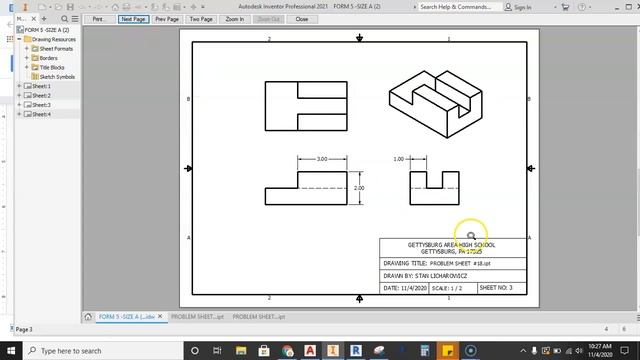This screenshot has width=640, height=360.
Task: Open the Help question mark icon
Action: (582, 7)
